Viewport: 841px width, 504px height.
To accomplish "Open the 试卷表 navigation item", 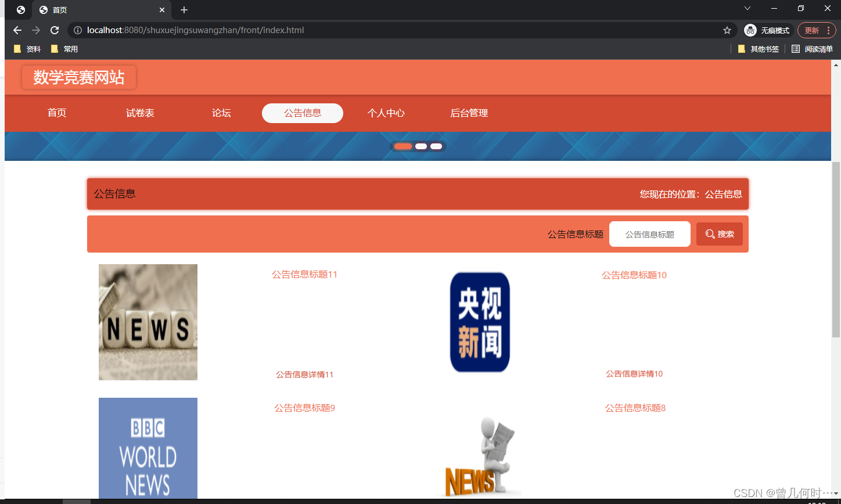I will [140, 113].
